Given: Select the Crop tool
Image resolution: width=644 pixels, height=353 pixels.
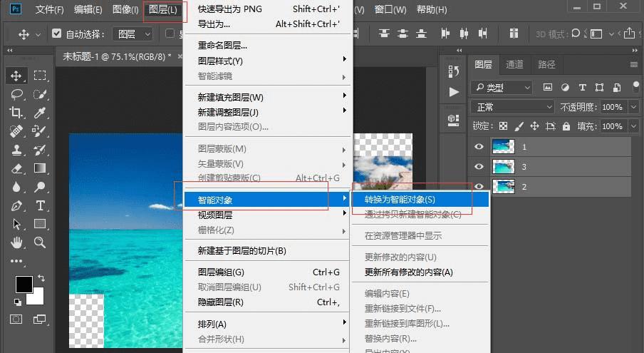Looking at the screenshot, I should click(x=16, y=112).
